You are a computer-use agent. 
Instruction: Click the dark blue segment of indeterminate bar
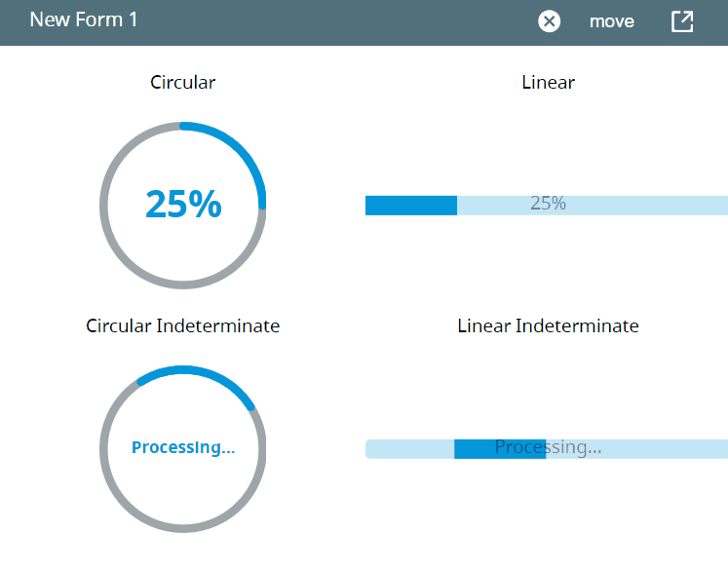click(x=475, y=449)
